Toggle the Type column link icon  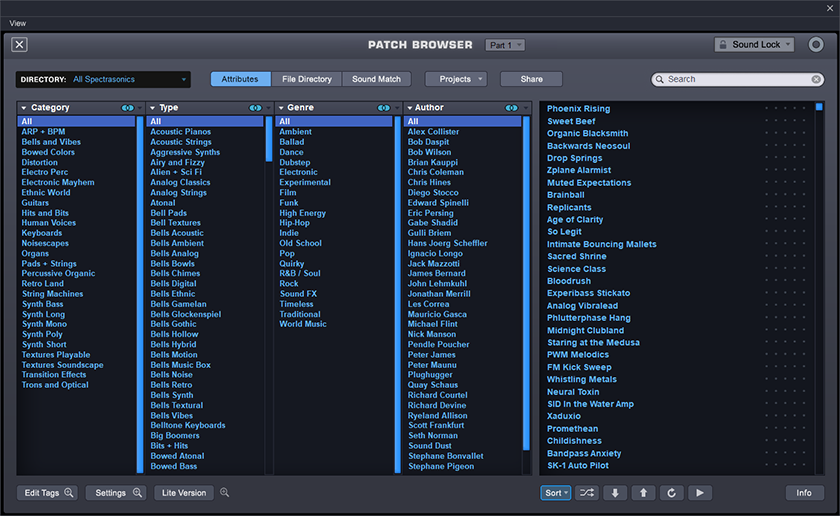click(x=256, y=108)
